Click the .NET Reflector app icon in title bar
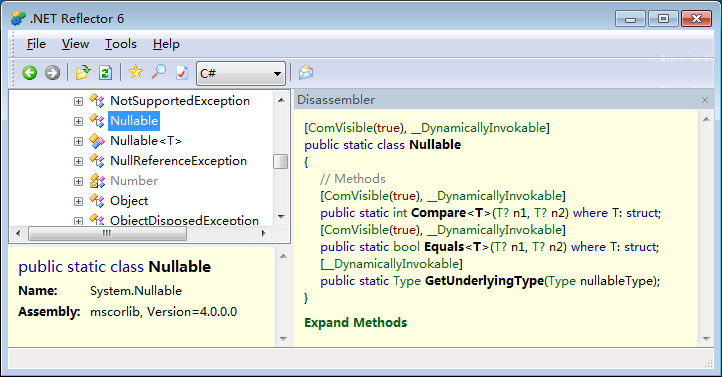722x377 pixels. (18, 18)
